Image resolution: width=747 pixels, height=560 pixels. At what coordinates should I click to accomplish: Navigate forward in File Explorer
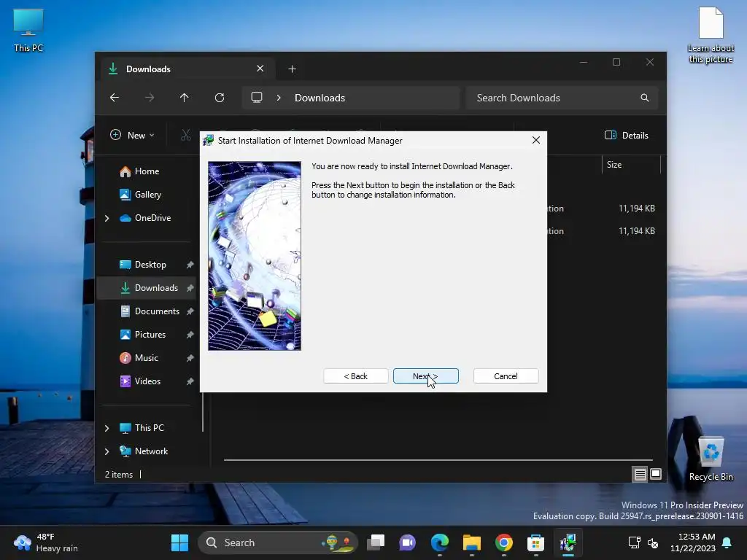pos(150,98)
